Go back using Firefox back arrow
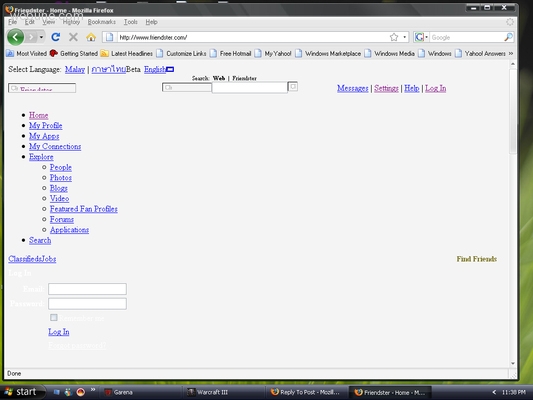This screenshot has height=400, width=533. pyautogui.click(x=15, y=37)
